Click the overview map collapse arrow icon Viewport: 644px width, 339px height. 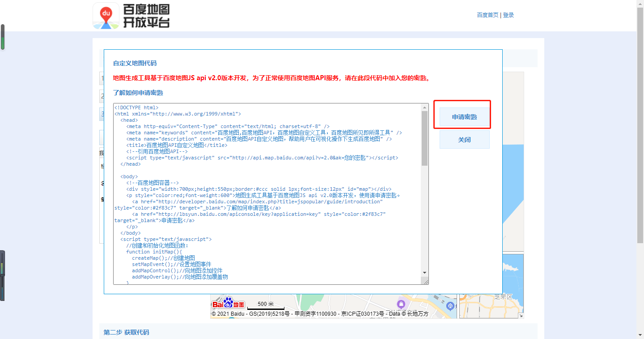tap(521, 316)
